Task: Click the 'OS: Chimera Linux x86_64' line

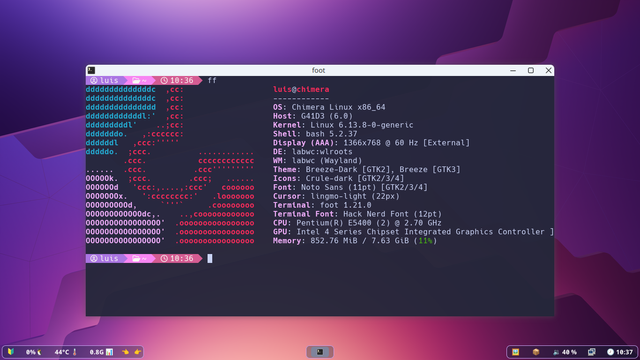Action: [x=329, y=107]
